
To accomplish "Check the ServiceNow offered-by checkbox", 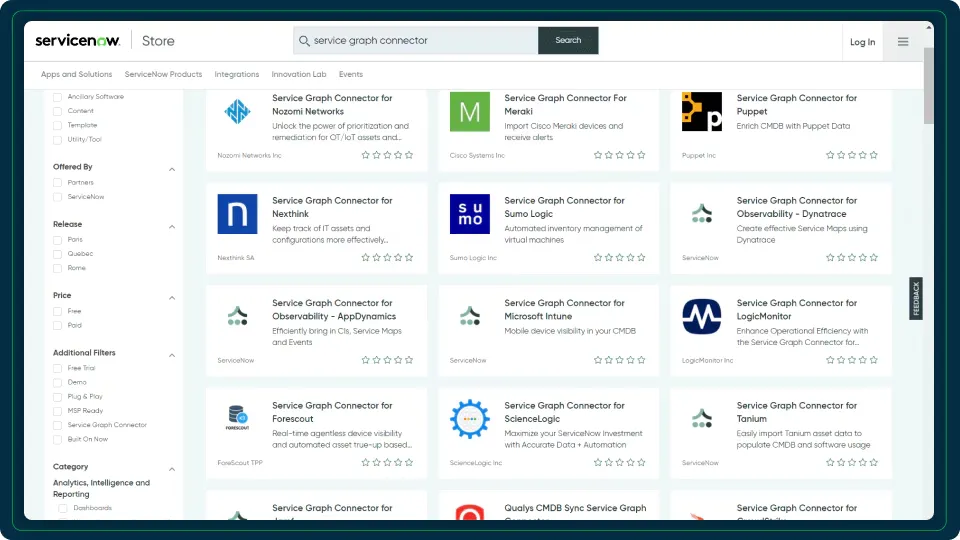I will pyautogui.click(x=58, y=197).
